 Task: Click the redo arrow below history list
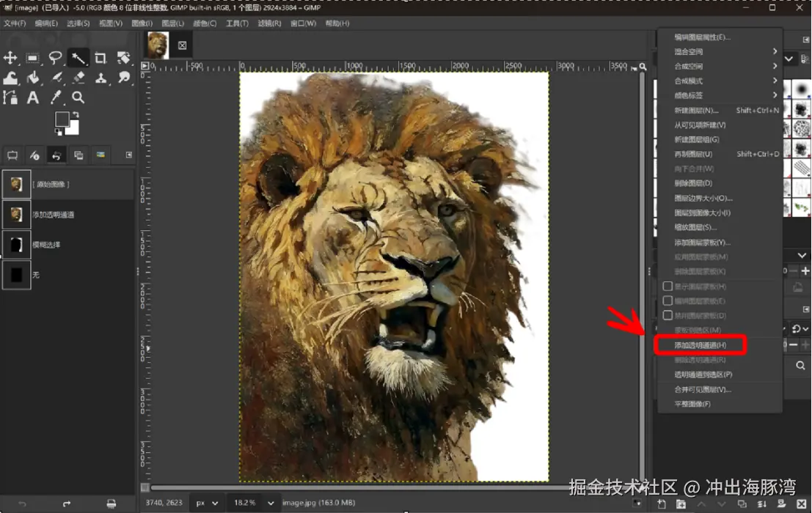pyautogui.click(x=66, y=503)
